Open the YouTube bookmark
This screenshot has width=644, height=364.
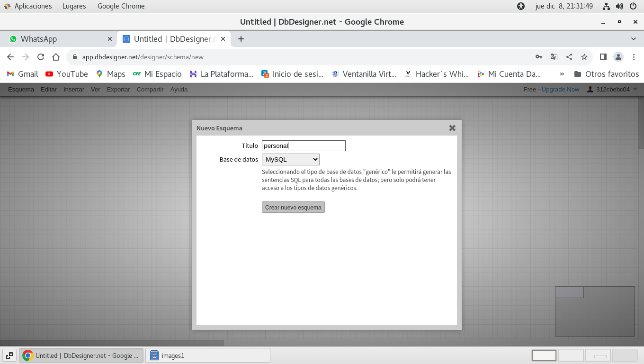(66, 74)
